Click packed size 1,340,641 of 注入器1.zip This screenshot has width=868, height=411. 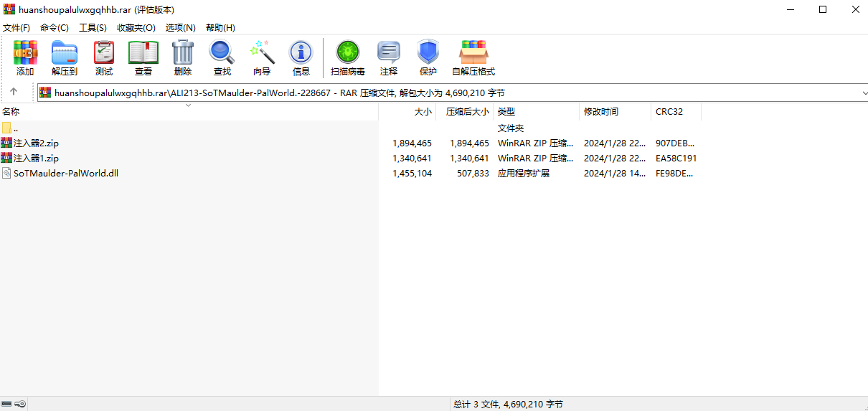click(469, 158)
